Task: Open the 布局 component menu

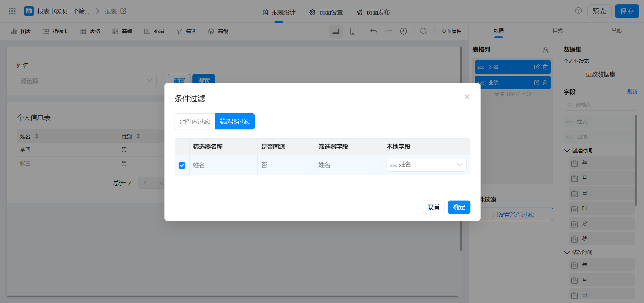Action: click(x=154, y=31)
